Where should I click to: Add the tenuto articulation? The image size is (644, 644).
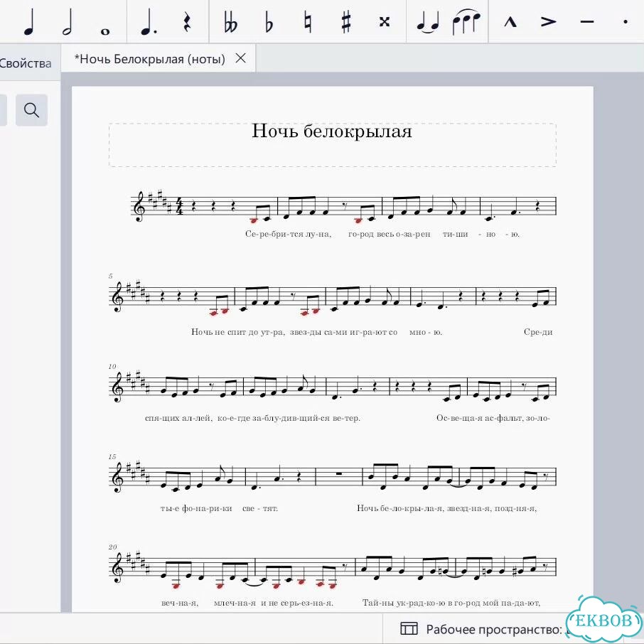click(587, 21)
